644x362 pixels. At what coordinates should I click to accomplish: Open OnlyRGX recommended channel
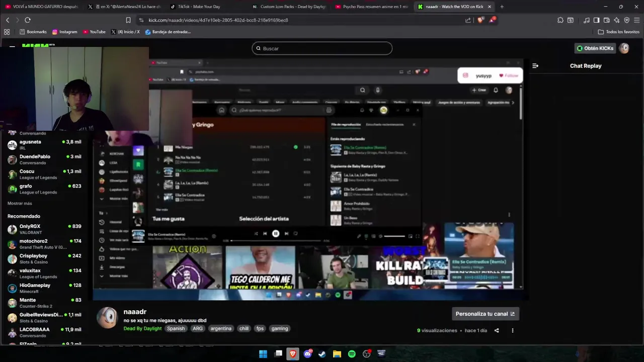[x=44, y=229]
